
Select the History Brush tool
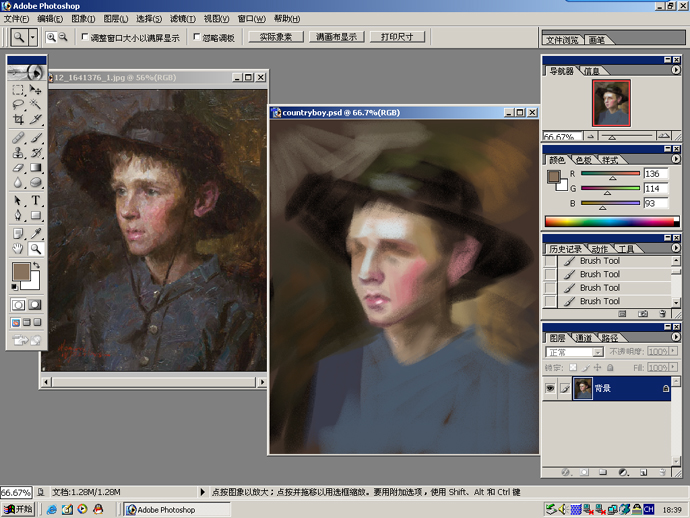pyautogui.click(x=35, y=153)
